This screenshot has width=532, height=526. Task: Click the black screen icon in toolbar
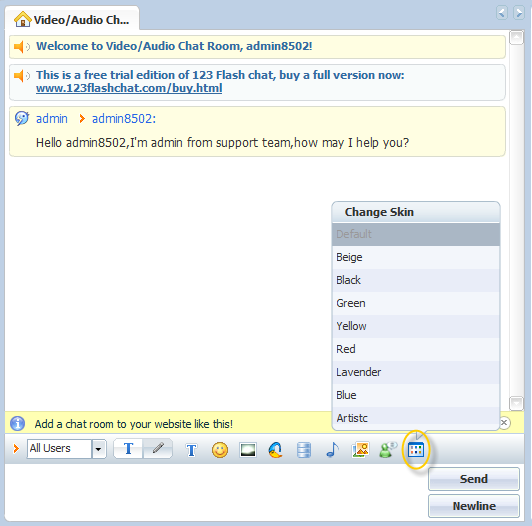tap(248, 450)
